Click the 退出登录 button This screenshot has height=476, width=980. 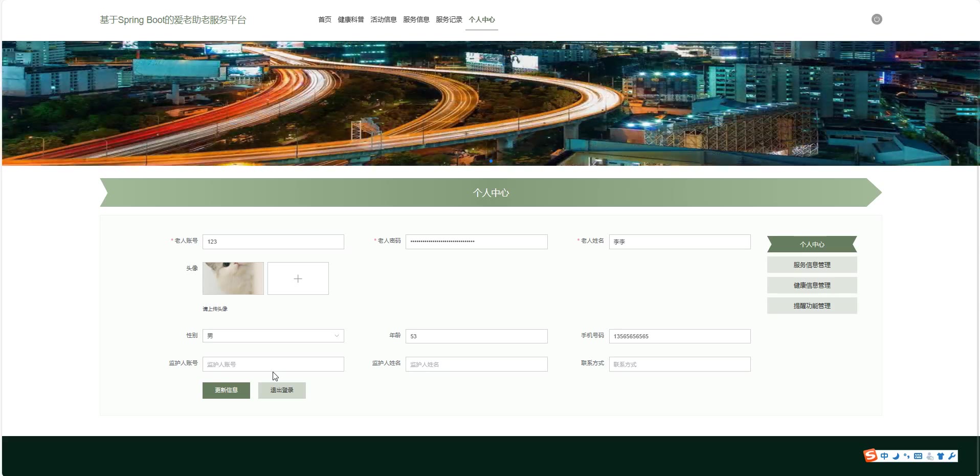(x=282, y=390)
